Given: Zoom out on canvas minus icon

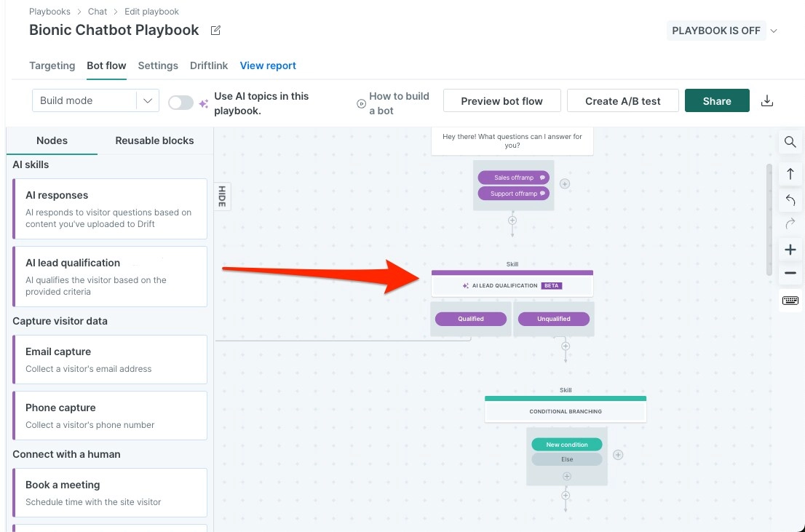Looking at the screenshot, I should coord(790,273).
